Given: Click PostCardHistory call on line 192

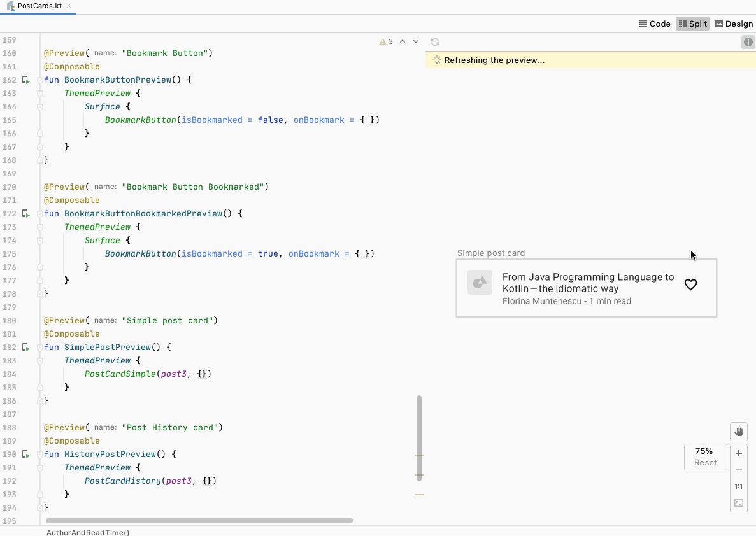Looking at the screenshot, I should point(123,481).
